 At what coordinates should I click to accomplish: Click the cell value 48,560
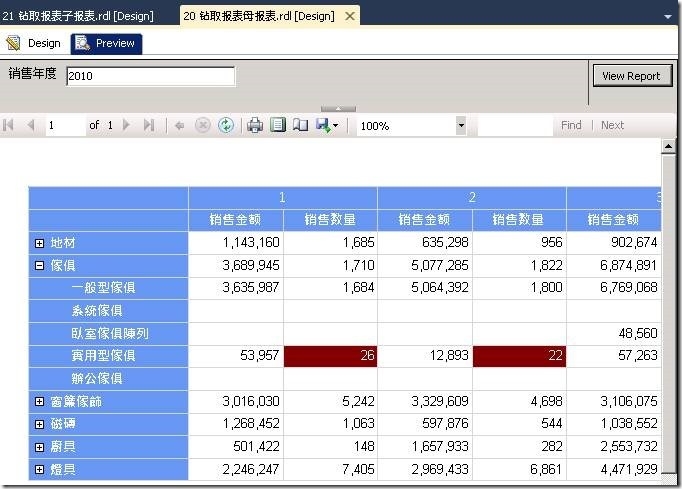(x=638, y=333)
